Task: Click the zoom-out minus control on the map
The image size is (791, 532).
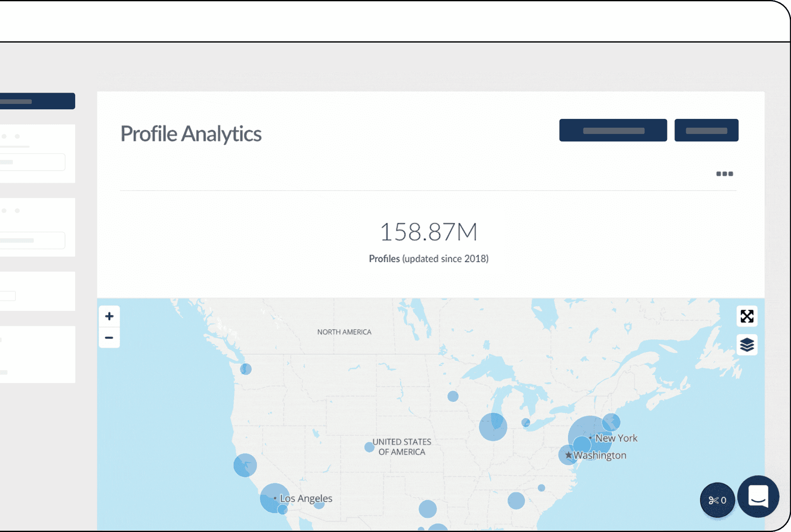Action: coord(109,337)
